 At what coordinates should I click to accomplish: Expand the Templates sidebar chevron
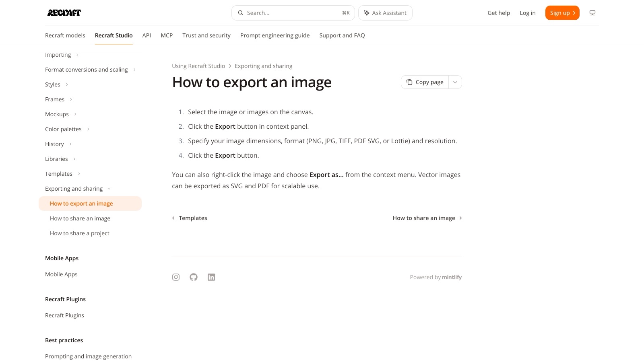79,174
